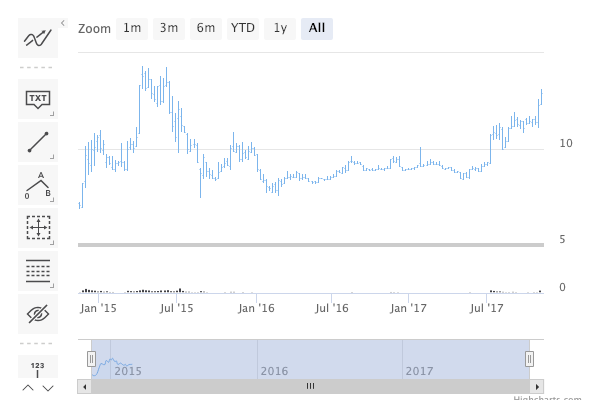Choose the Elliott wave A-B pattern tool

click(x=37, y=185)
